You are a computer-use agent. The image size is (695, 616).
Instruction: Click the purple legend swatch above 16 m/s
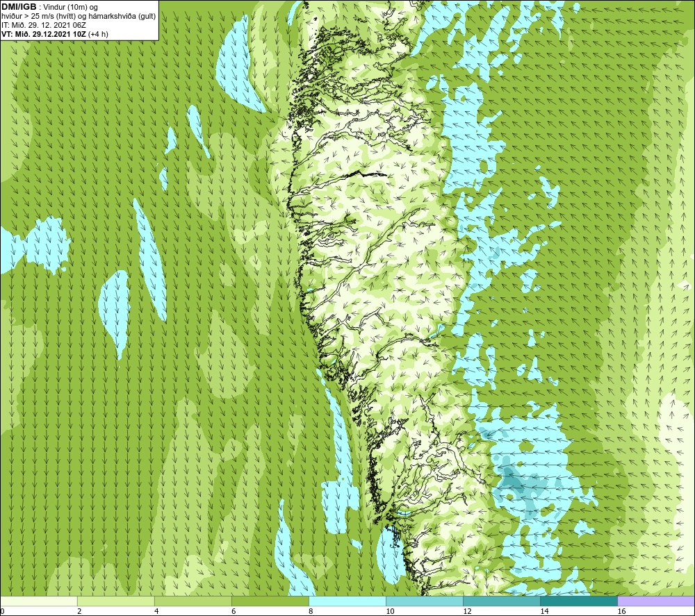coord(656,601)
